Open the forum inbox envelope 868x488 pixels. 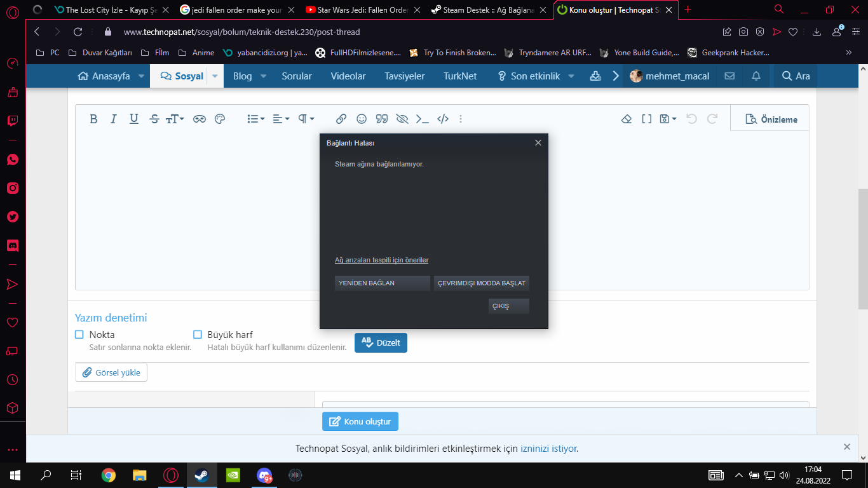click(x=729, y=76)
